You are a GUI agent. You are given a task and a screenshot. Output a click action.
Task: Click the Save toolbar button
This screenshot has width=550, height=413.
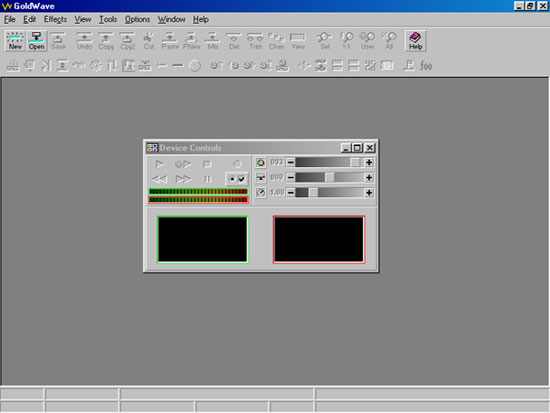click(x=58, y=41)
